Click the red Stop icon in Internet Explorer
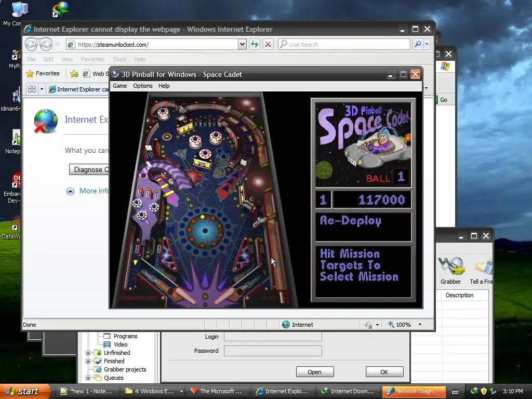Viewport: 532px width, 399px height. click(268, 44)
